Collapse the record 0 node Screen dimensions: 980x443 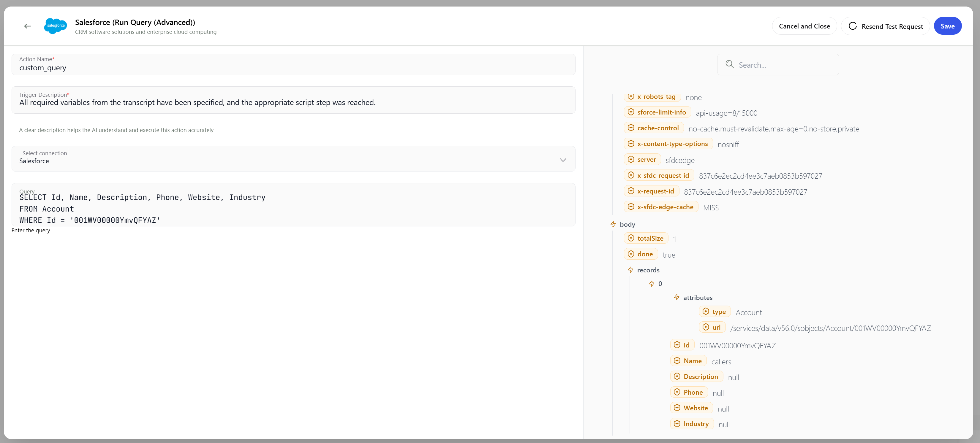click(x=652, y=284)
